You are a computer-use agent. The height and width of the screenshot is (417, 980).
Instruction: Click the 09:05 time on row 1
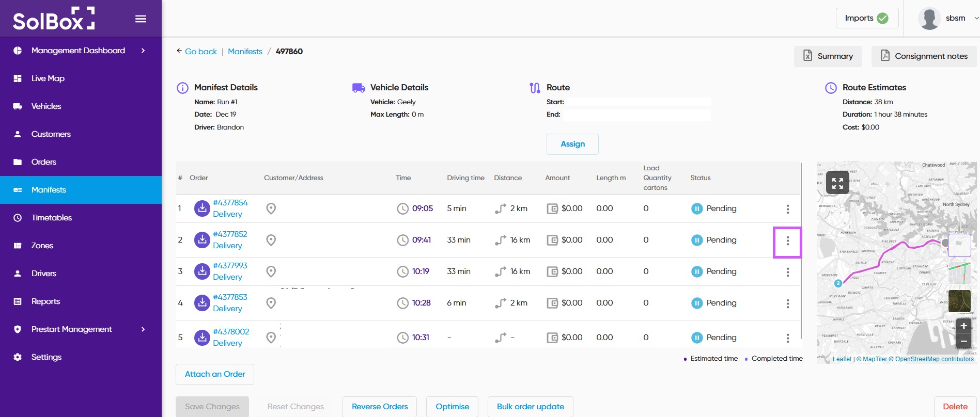point(422,208)
